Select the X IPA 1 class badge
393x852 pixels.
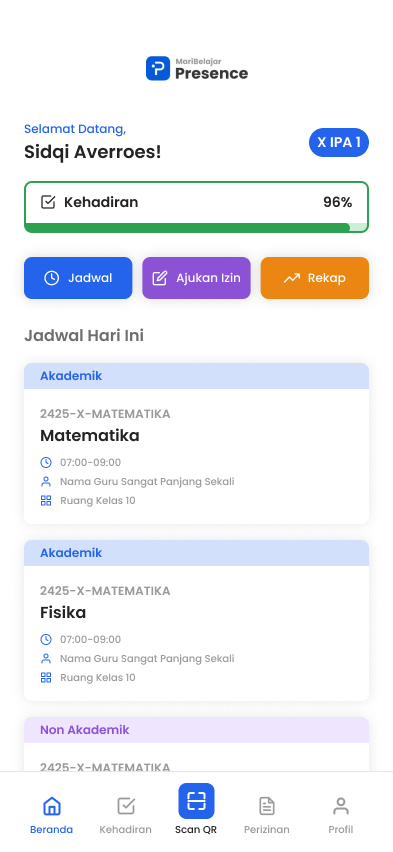tap(339, 142)
